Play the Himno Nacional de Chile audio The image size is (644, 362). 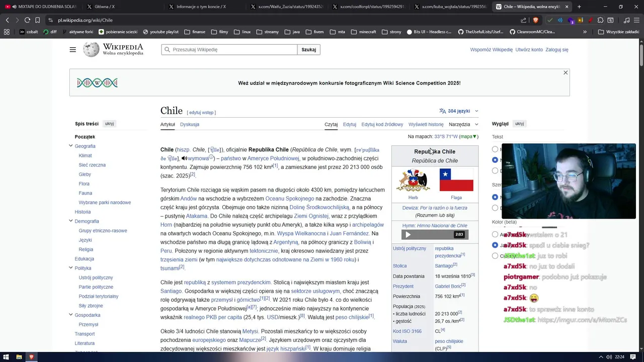pos(408,235)
